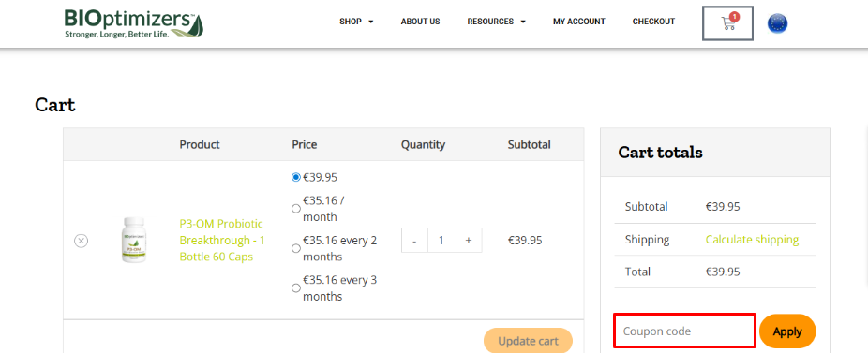Screen dimensions: 868x353
Task: Open P3-OM Probiotic Breakthrough product link
Action: click(x=222, y=240)
